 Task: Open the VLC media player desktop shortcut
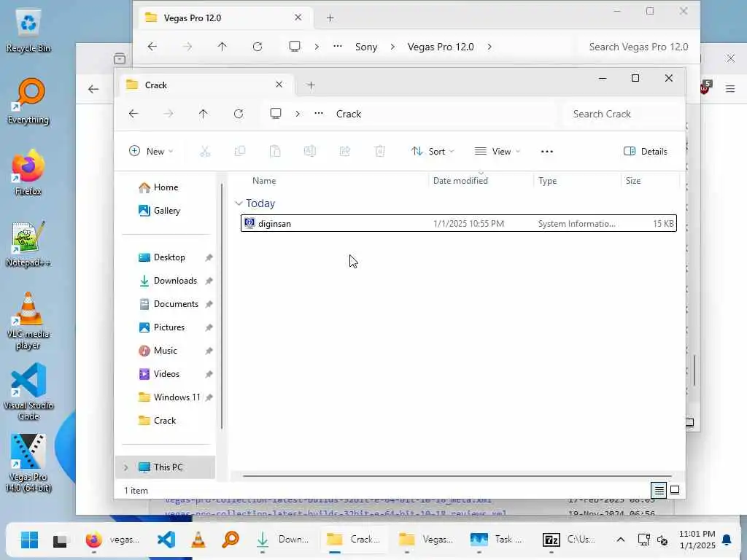(28, 321)
